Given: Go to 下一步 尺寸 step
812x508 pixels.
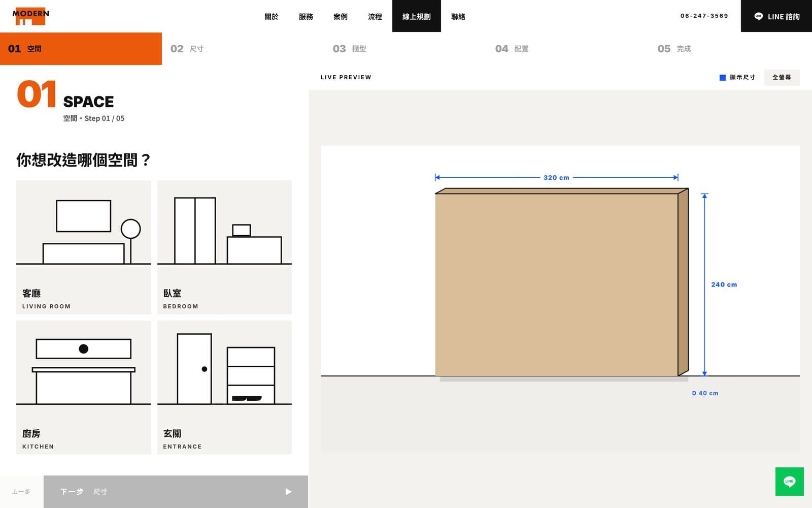Looking at the screenshot, I should click(x=176, y=492).
